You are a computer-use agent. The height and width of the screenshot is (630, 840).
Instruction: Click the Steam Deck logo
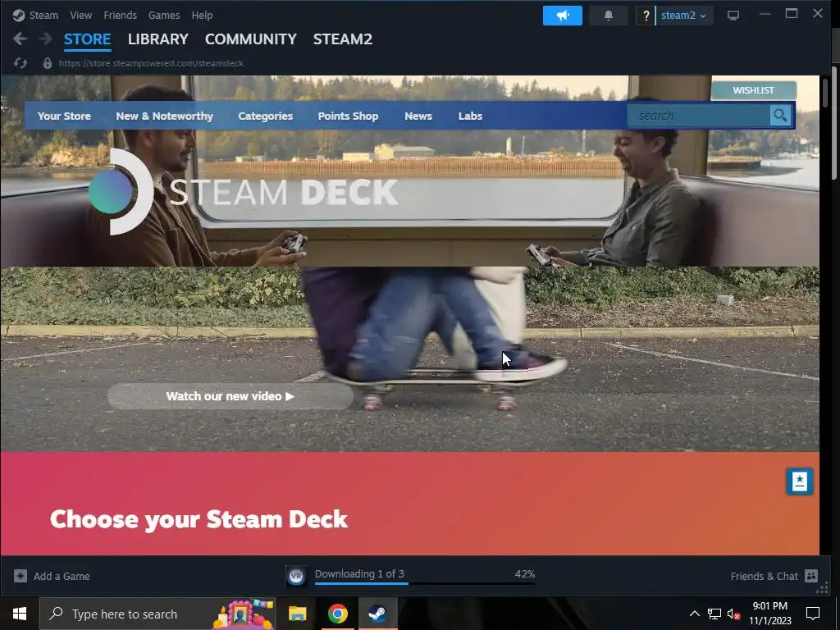(x=243, y=192)
